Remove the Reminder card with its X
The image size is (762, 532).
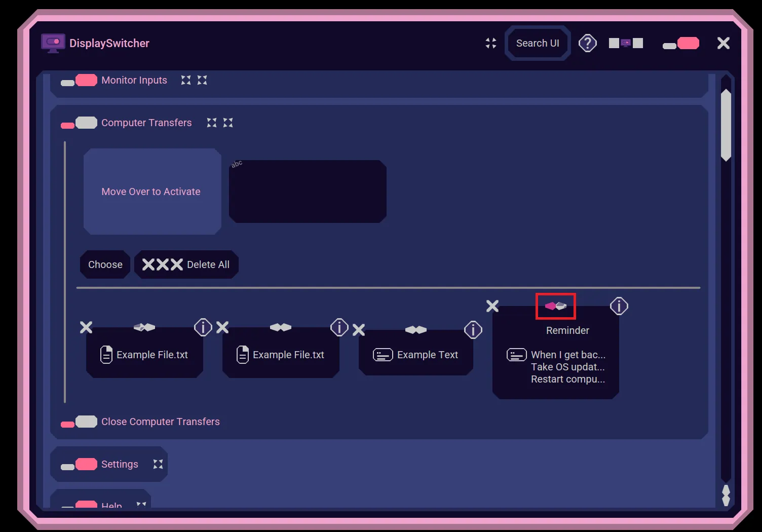pos(492,306)
